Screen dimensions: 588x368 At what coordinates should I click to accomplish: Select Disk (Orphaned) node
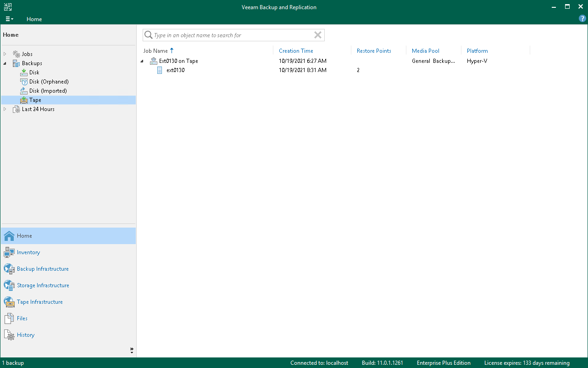point(49,82)
